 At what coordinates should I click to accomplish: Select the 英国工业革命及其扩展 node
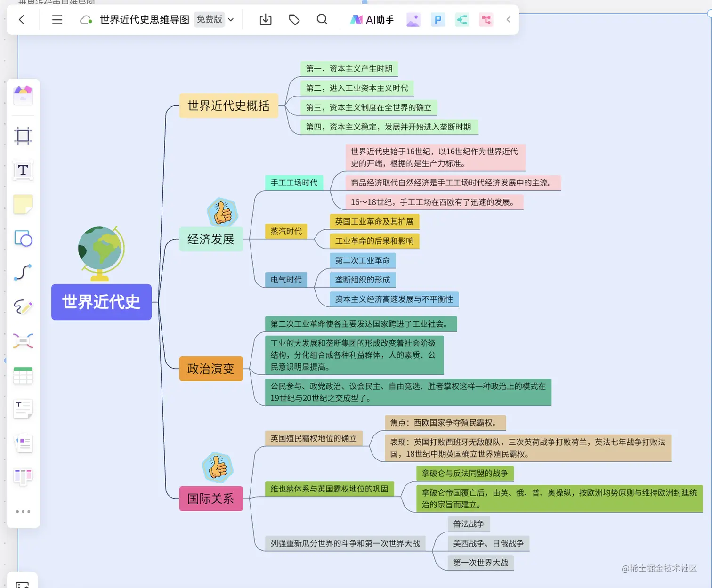374,221
